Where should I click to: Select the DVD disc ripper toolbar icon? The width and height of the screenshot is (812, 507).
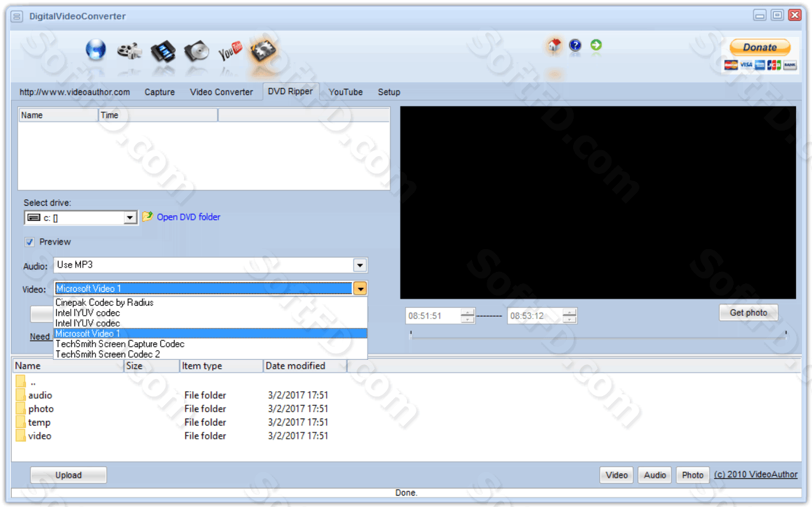[197, 51]
